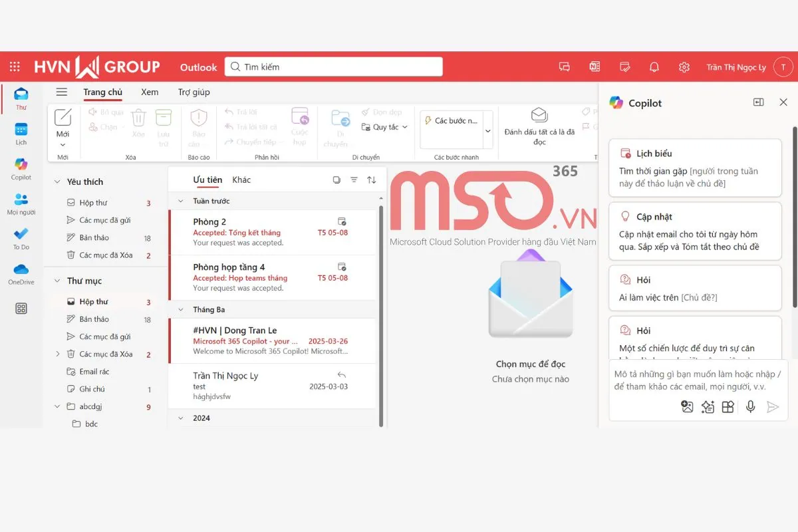The height and width of the screenshot is (532, 798).
Task: Open the notifications bell in the top bar
Action: pyautogui.click(x=654, y=66)
